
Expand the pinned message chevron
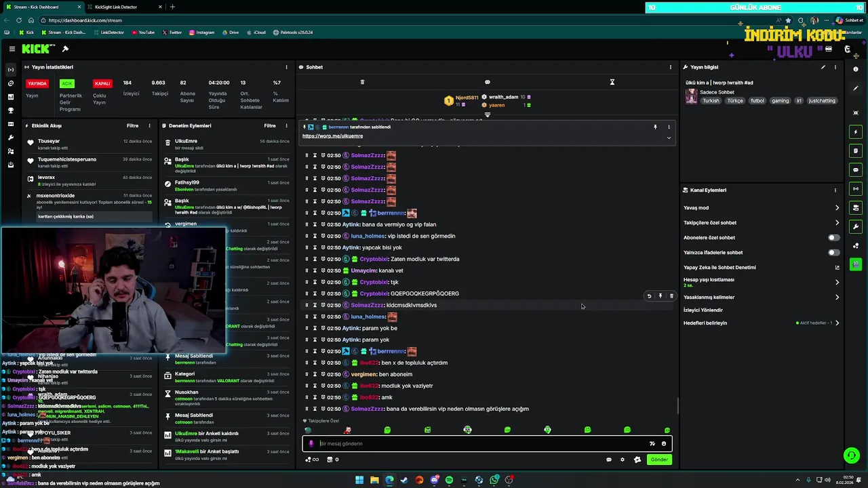point(669,138)
